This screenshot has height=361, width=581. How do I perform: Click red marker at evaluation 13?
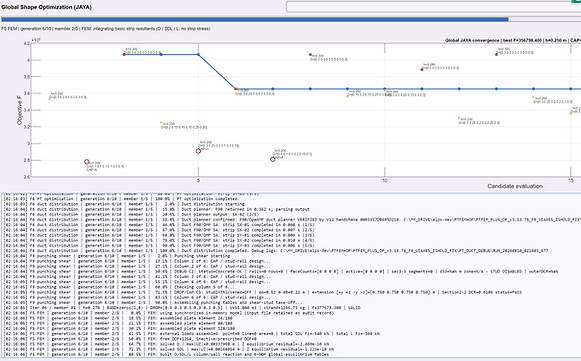(x=496, y=54)
